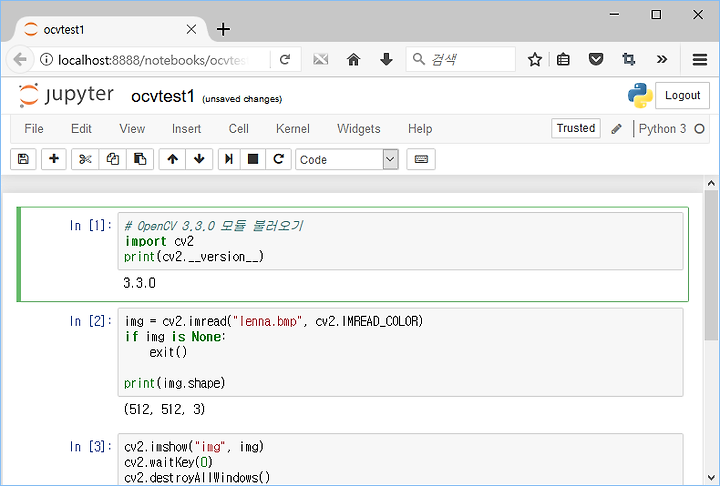This screenshot has width=720, height=486.
Task: Interrupt the kernel with the stop icon
Action: click(x=253, y=159)
